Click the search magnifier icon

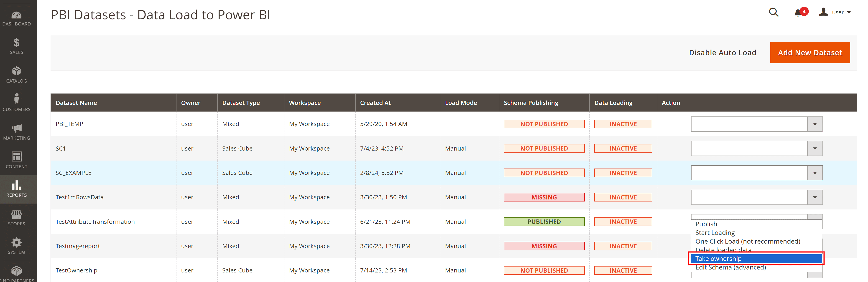tap(774, 13)
